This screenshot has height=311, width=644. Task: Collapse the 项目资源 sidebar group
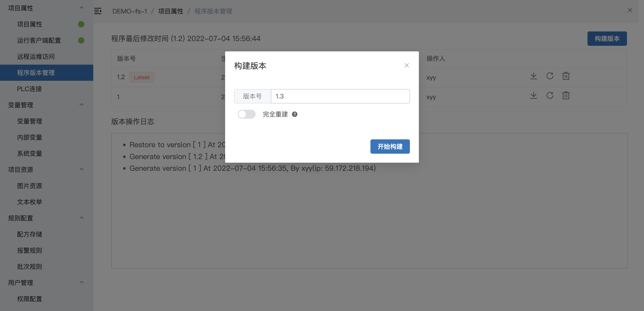click(x=81, y=169)
